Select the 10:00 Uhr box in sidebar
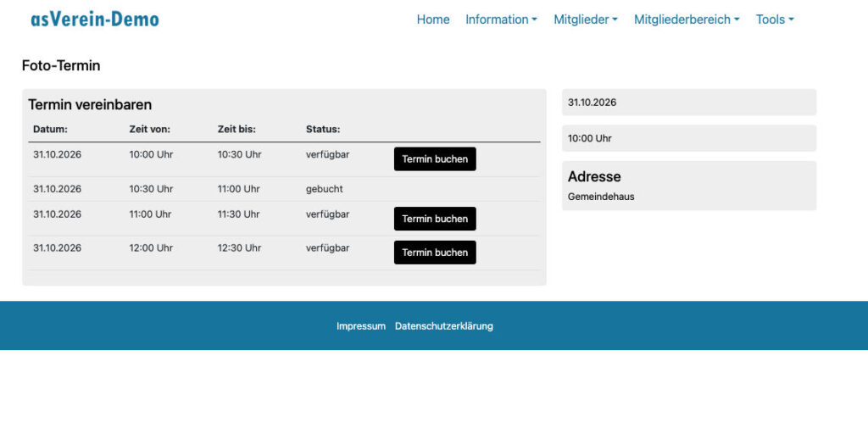The height and width of the screenshot is (439, 868). (x=688, y=138)
